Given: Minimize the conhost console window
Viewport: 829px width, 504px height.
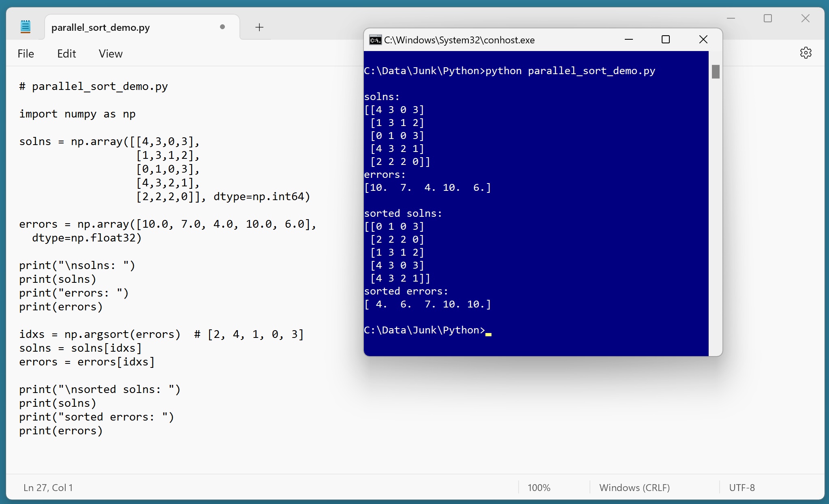Looking at the screenshot, I should [629, 39].
